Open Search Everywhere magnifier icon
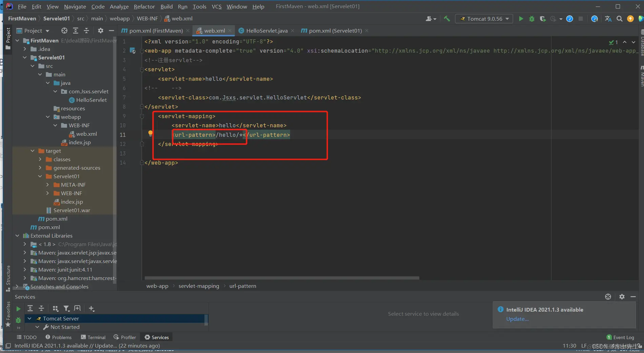The height and width of the screenshot is (353, 644). pos(619,19)
